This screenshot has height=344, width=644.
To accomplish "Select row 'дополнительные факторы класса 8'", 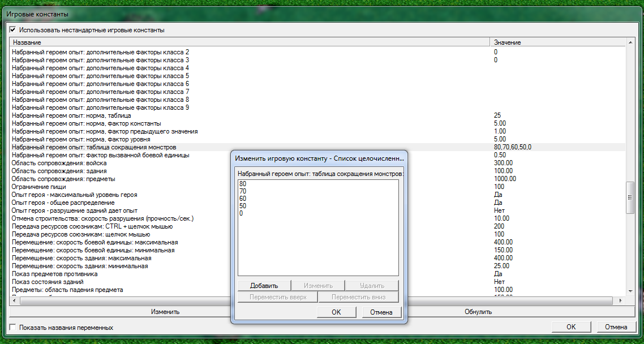I will coord(317,100).
